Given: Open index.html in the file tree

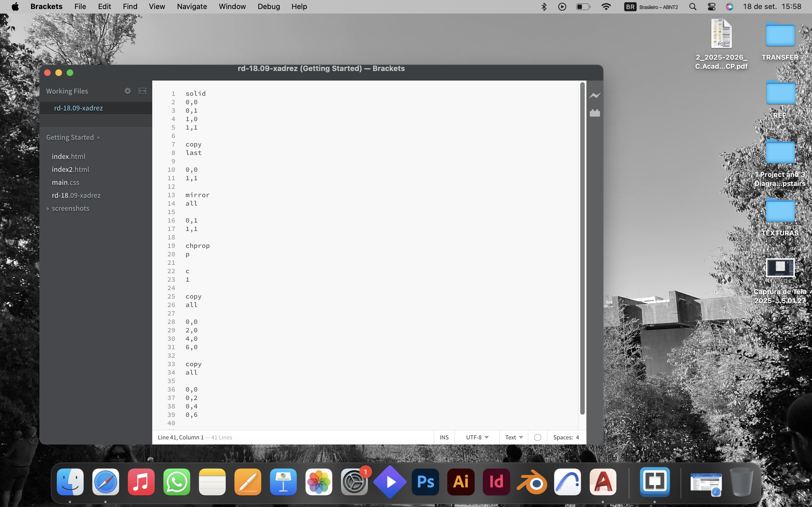Looking at the screenshot, I should [69, 157].
